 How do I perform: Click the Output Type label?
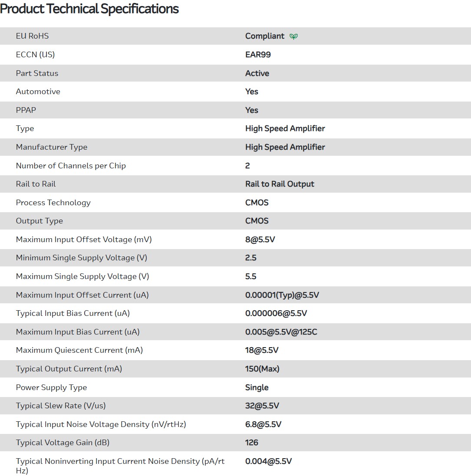point(40,221)
